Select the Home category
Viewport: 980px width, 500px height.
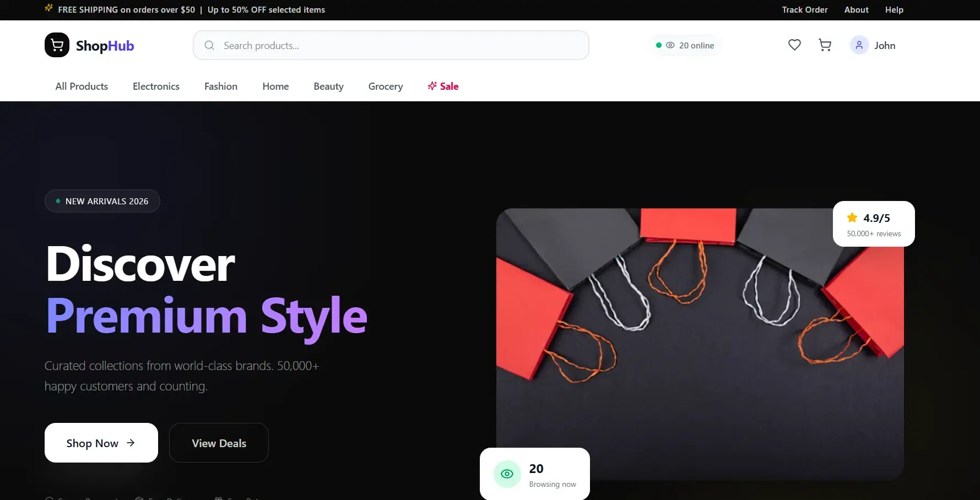(275, 86)
